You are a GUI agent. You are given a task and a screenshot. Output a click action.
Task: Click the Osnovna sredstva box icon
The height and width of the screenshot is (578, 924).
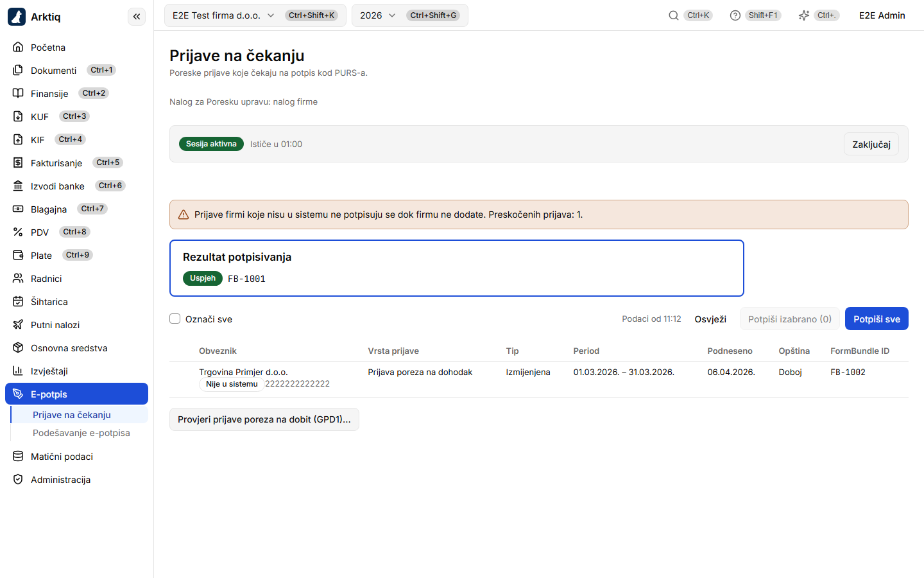18,347
